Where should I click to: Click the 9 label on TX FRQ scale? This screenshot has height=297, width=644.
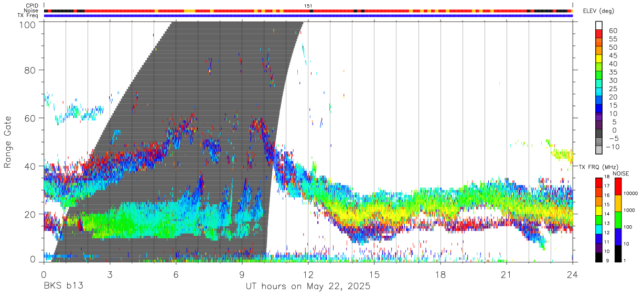coord(607,261)
